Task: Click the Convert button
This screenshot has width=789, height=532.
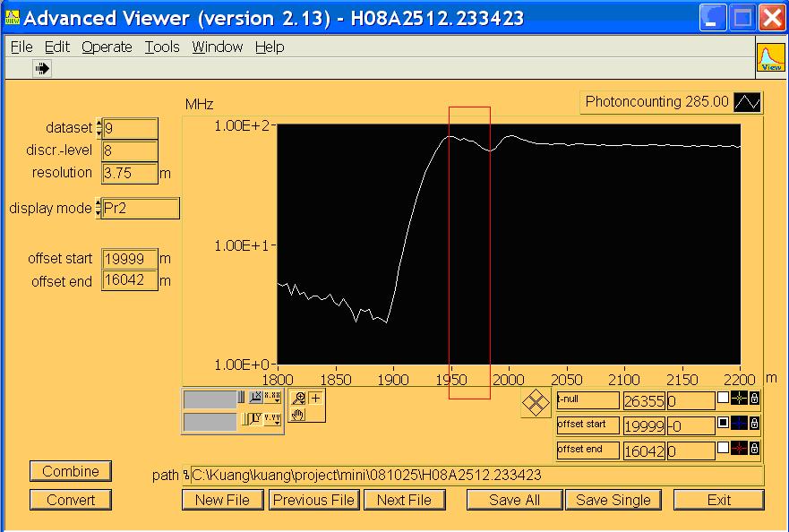Action: pyautogui.click(x=71, y=500)
